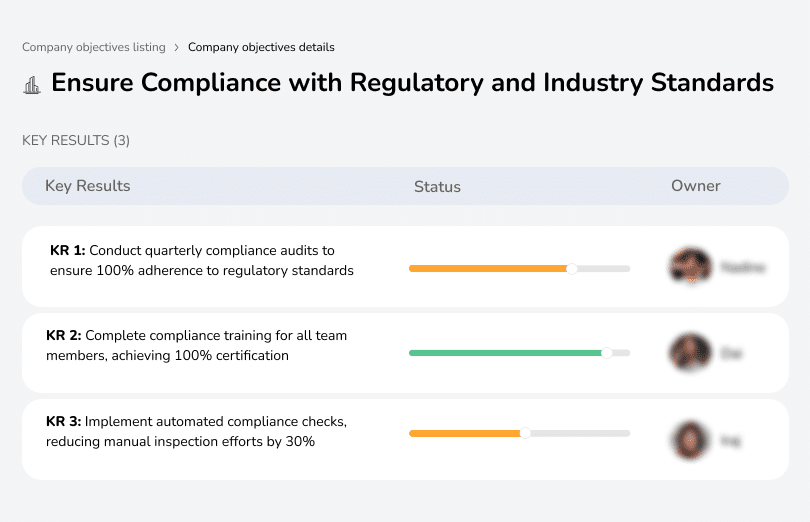Sort by the Key Results column header
810x522 pixels.
[88, 186]
